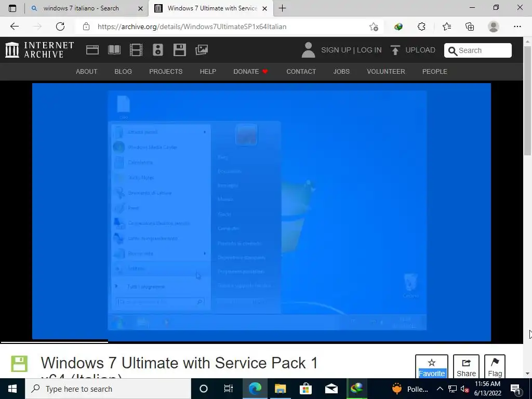Close the Windows 7 Ultimate tab
Screen dimensions: 532x399
click(x=265, y=8)
